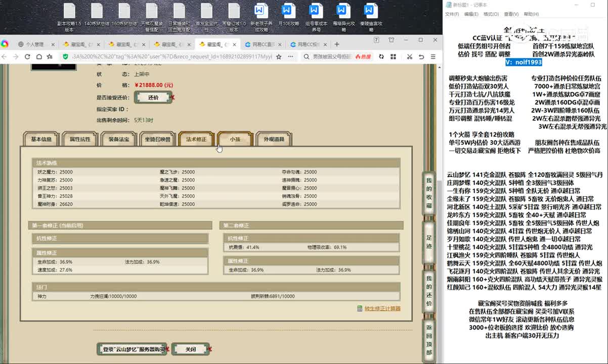
Task: Click the green security shield in address bar
Action: [66, 57]
